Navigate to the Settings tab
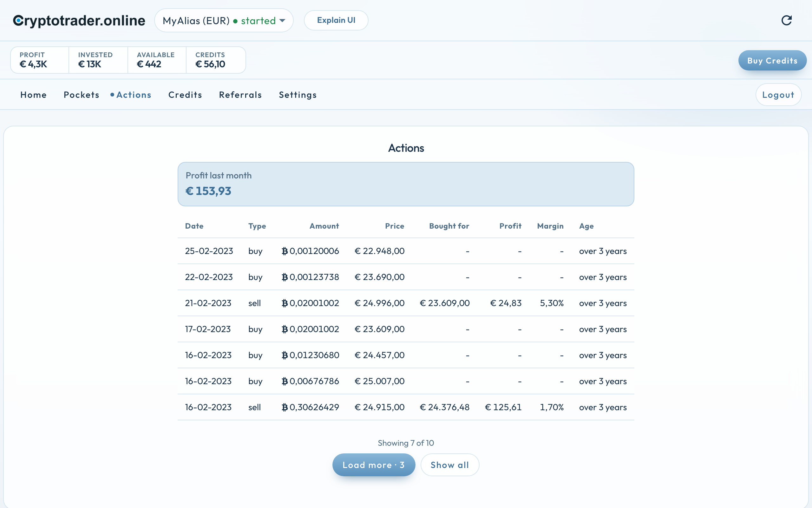Screen dimensions: 812x508 [298, 95]
